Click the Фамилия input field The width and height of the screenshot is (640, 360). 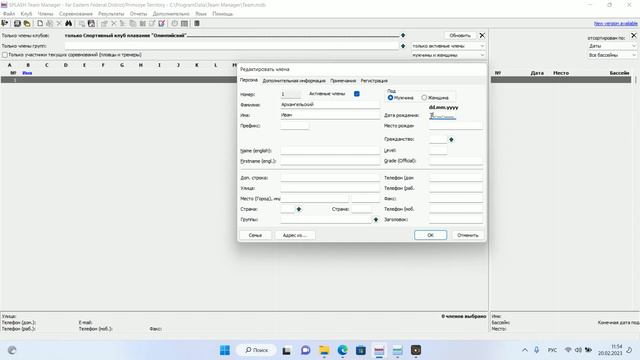tap(330, 105)
